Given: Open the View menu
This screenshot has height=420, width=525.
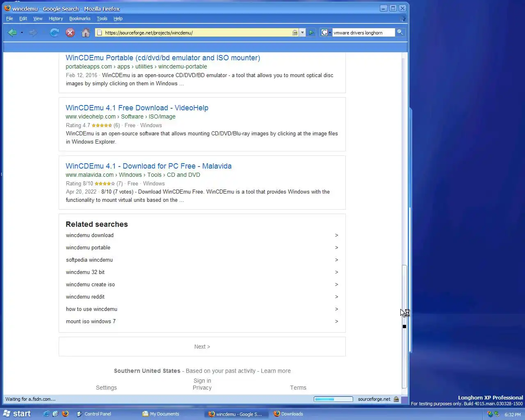Looking at the screenshot, I should click(38, 18).
